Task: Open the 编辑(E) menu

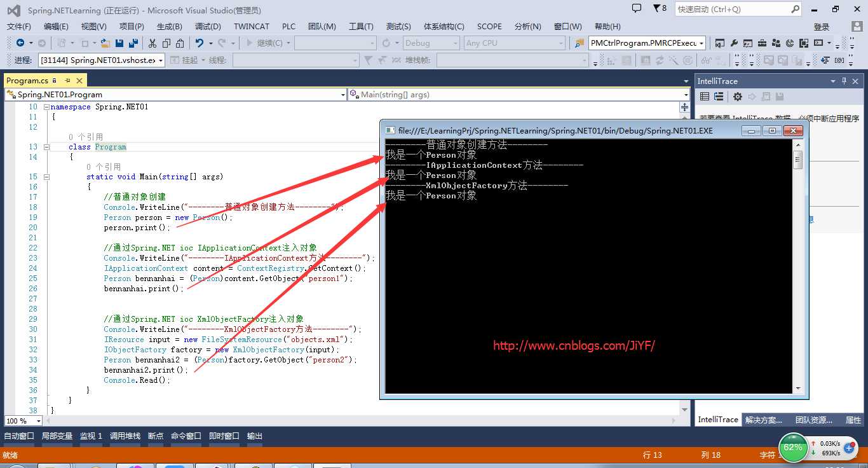Action: (56, 27)
